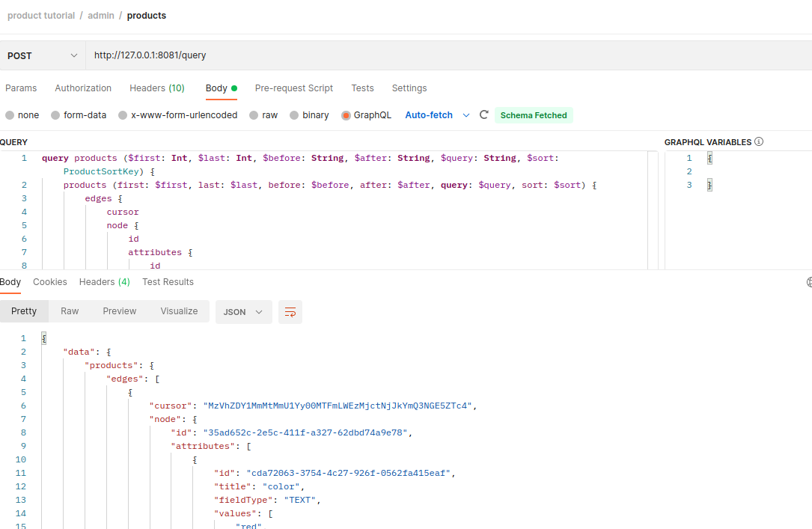Switch to the Headers (10) tab
Viewport: 812px width, 529px height.
[x=156, y=88]
